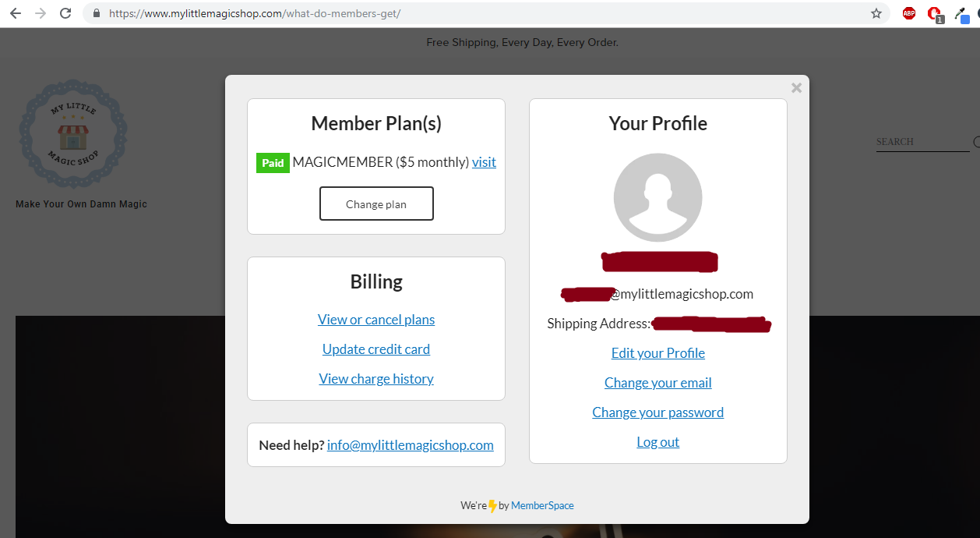The height and width of the screenshot is (538, 980).
Task: Click the profile avatar placeholder image
Action: point(657,197)
